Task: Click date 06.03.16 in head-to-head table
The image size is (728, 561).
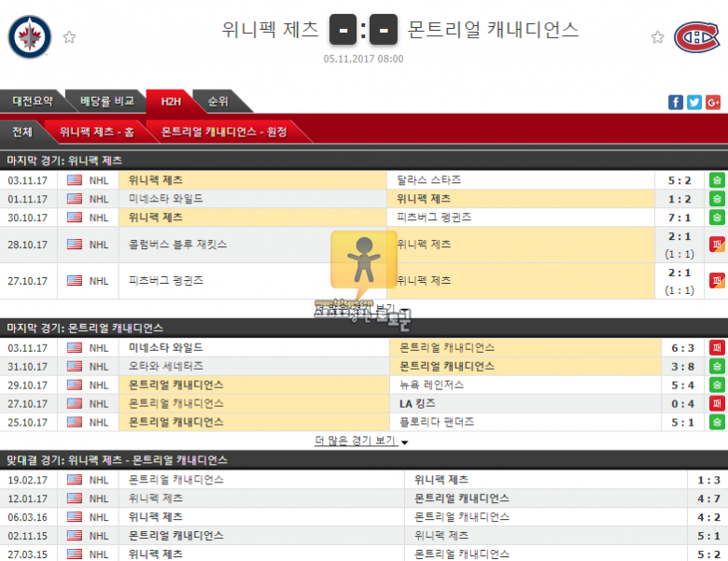Action: pyautogui.click(x=27, y=517)
